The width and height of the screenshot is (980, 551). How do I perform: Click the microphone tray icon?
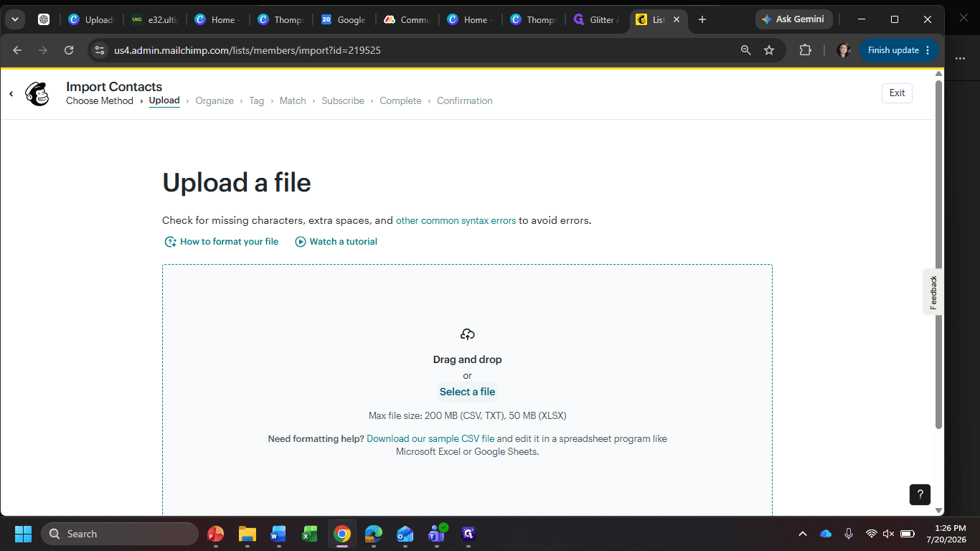849,534
